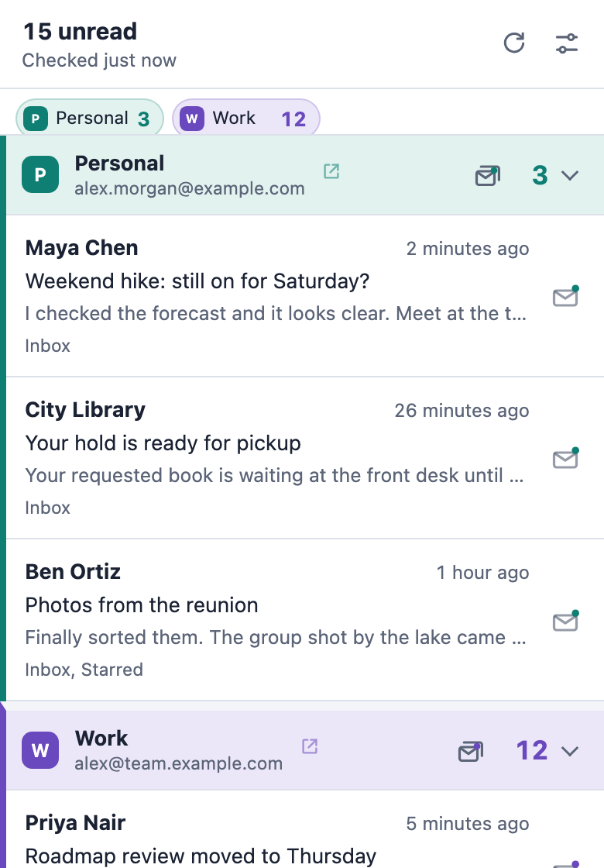The width and height of the screenshot is (604, 868).
Task: Mark City Library message as read
Action: tap(566, 458)
